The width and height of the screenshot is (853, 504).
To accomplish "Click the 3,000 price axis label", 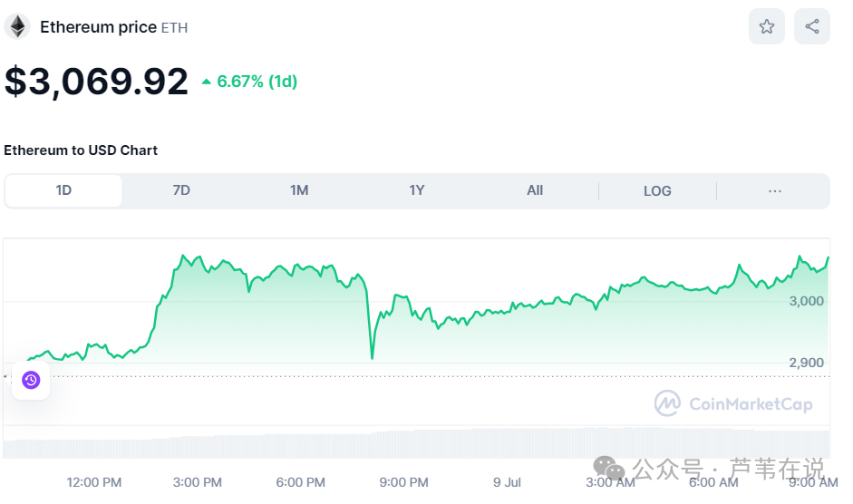I will (x=806, y=301).
